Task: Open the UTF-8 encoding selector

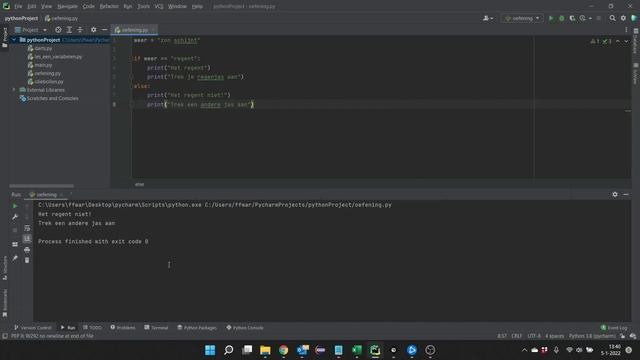Action: [534, 336]
